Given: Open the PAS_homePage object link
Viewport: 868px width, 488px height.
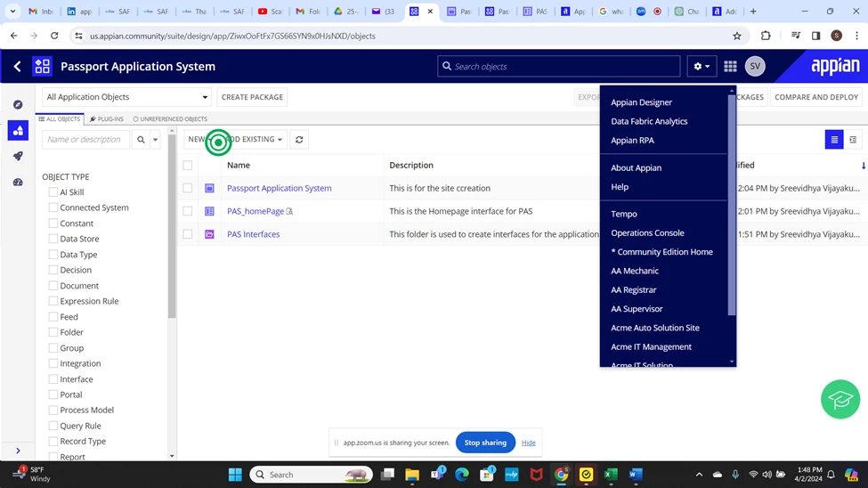Looking at the screenshot, I should coord(256,211).
